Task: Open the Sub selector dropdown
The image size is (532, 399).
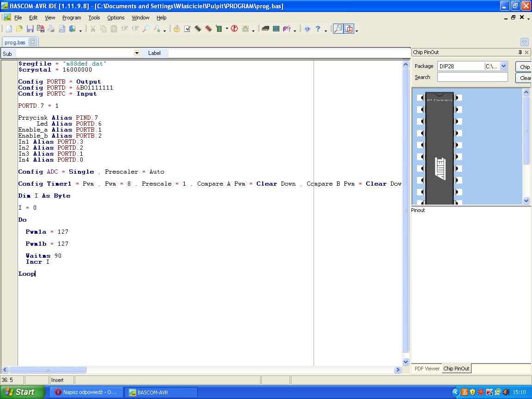Action: click(137, 53)
